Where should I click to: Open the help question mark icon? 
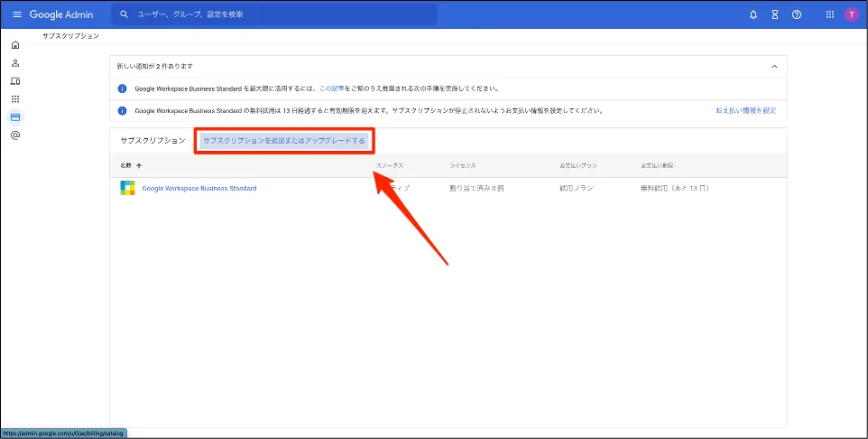[x=797, y=14]
